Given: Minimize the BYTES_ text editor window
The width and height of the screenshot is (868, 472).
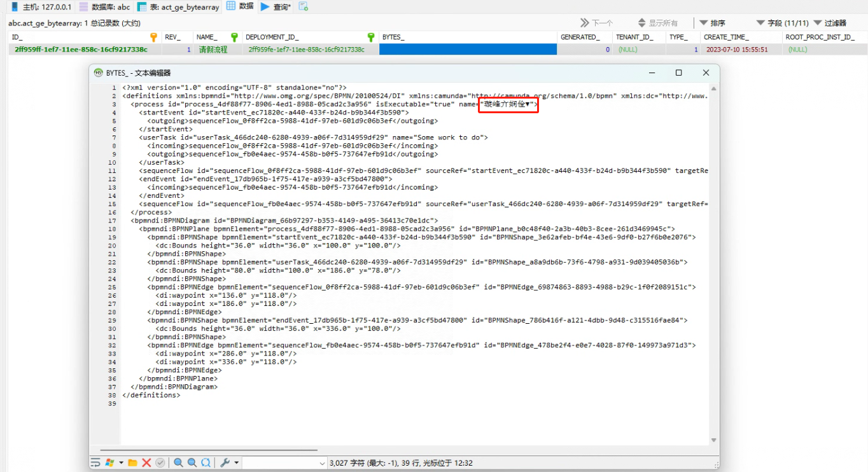Looking at the screenshot, I should (x=651, y=73).
